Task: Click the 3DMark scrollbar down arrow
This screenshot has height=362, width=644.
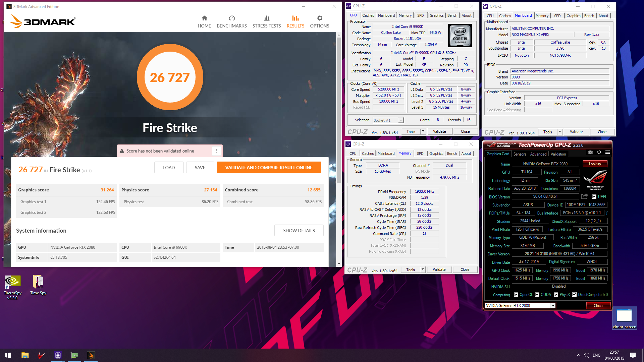Action: (x=339, y=264)
